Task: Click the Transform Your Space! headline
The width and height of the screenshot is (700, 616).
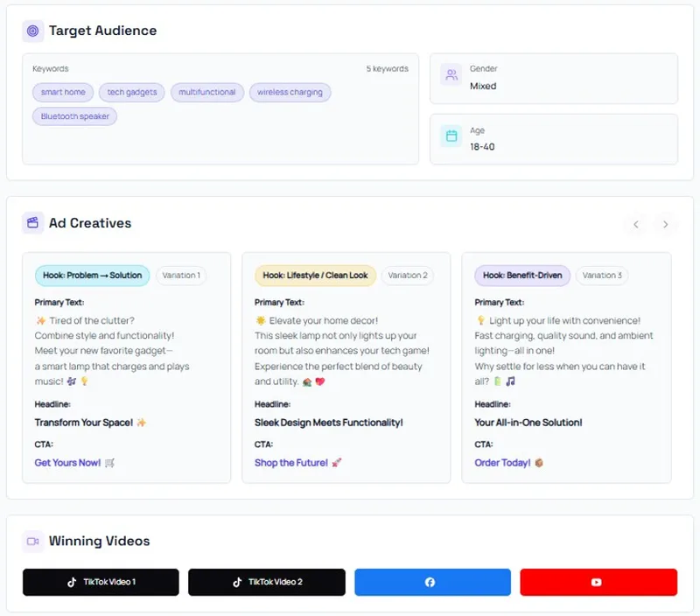Action: point(83,423)
